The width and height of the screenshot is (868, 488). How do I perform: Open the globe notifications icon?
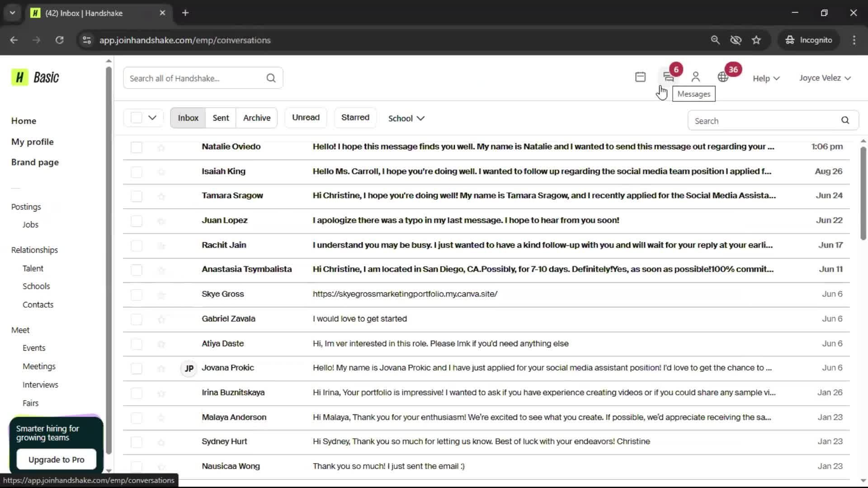point(723,77)
